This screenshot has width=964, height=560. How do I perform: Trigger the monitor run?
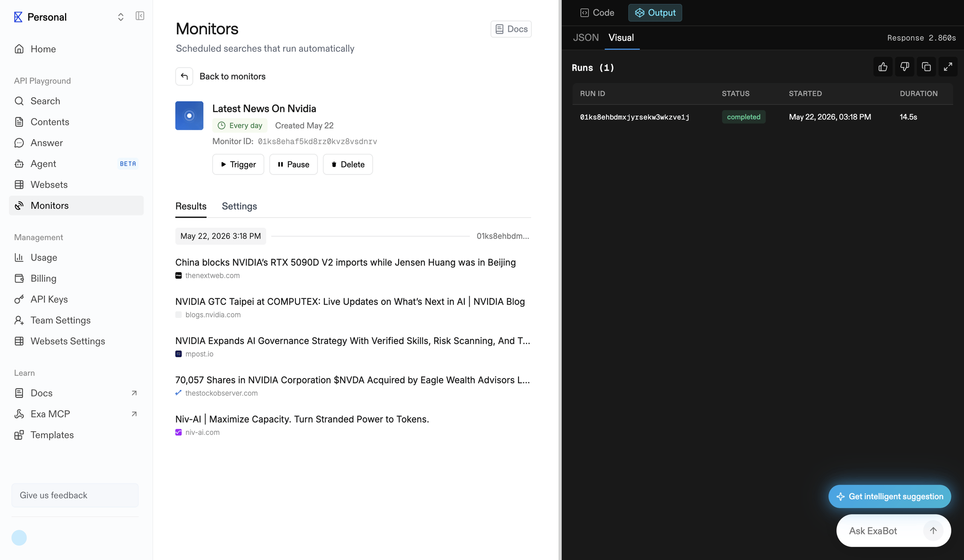click(238, 164)
